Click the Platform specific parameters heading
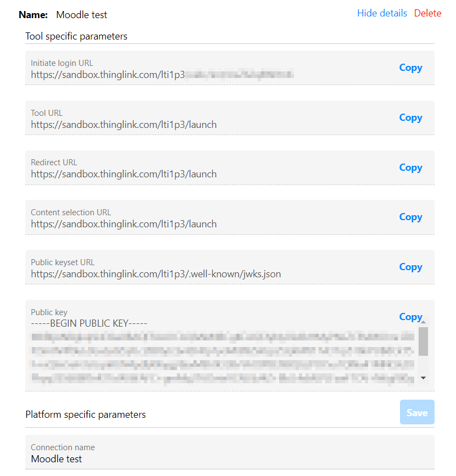This screenshot has height=476, width=456. point(85,415)
